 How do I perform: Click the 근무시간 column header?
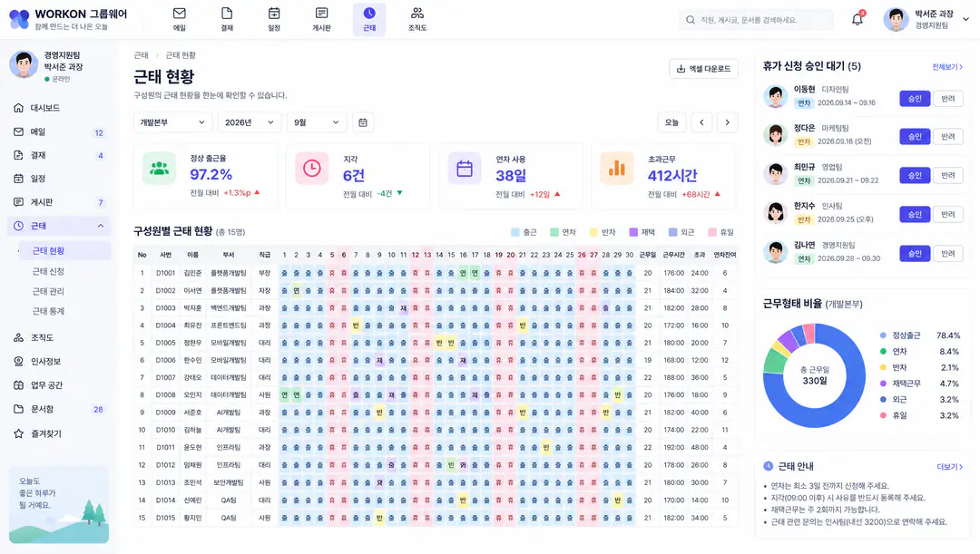673,255
